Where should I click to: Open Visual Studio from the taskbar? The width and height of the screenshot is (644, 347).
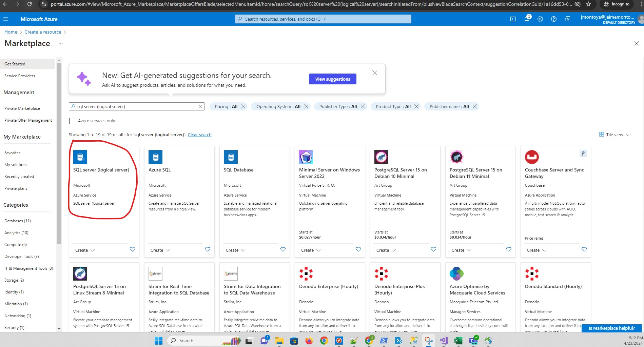[444, 341]
